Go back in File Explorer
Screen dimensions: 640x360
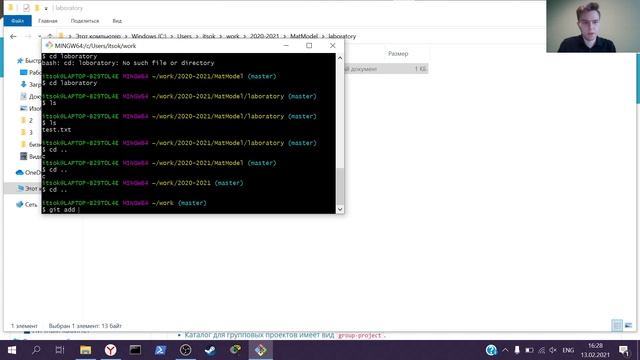click(13, 36)
